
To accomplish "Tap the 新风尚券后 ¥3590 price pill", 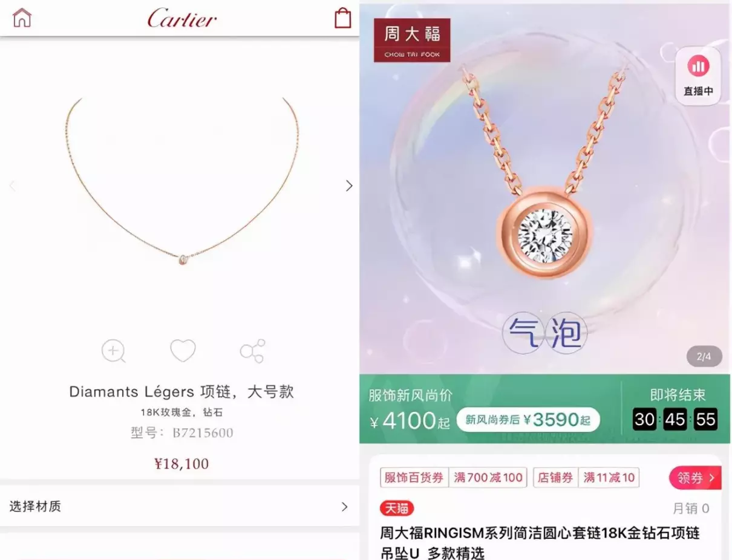I will pyautogui.click(x=528, y=420).
